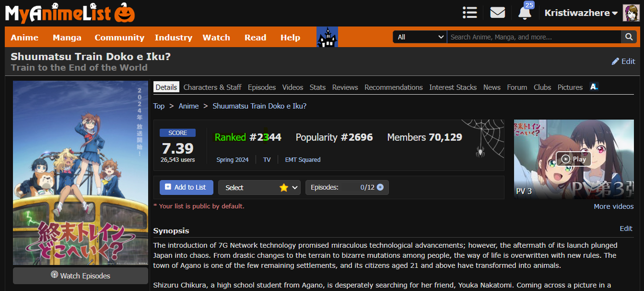Open the Help menu
The height and width of the screenshot is (291, 644).
point(290,37)
